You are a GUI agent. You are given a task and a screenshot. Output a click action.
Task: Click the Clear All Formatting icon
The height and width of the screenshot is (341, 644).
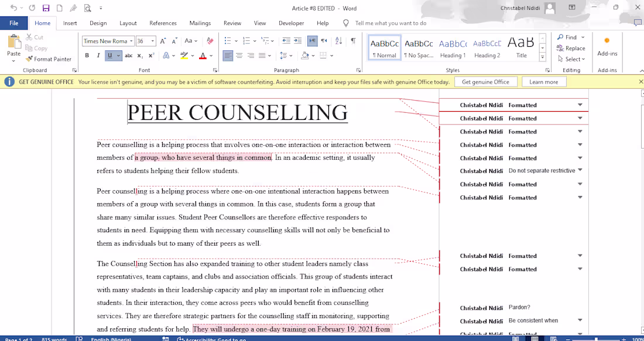click(x=210, y=41)
